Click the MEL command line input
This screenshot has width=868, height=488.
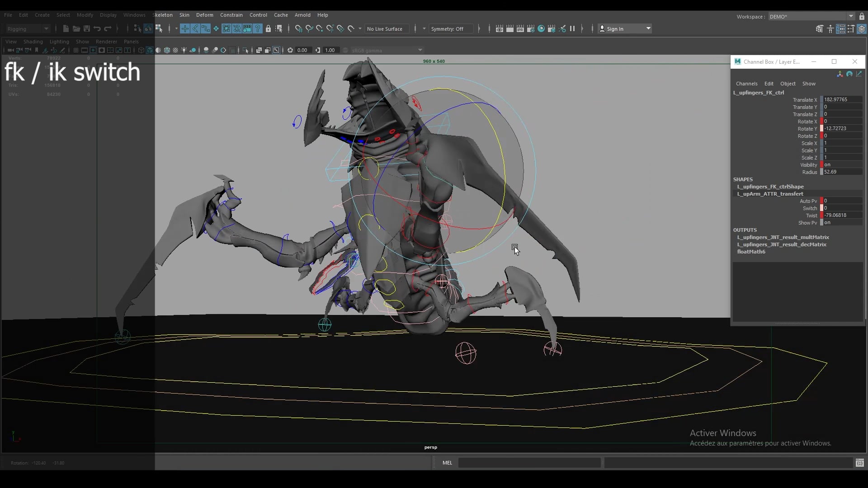pos(529,463)
